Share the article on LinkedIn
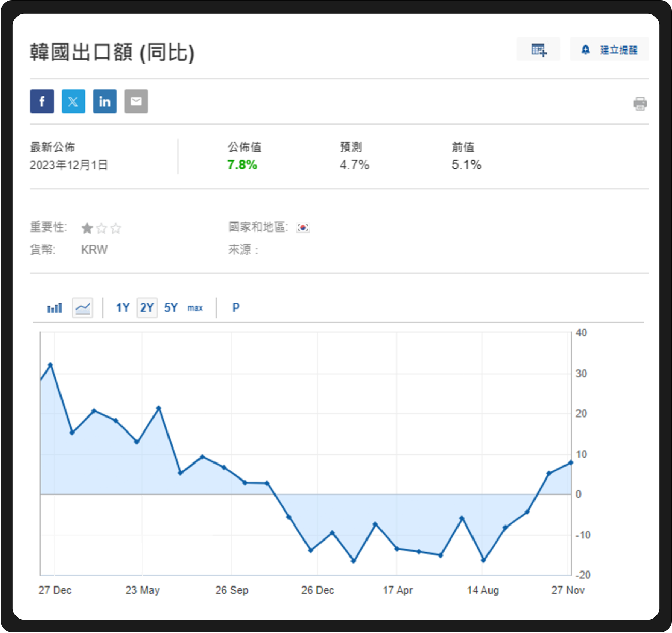 click(105, 101)
